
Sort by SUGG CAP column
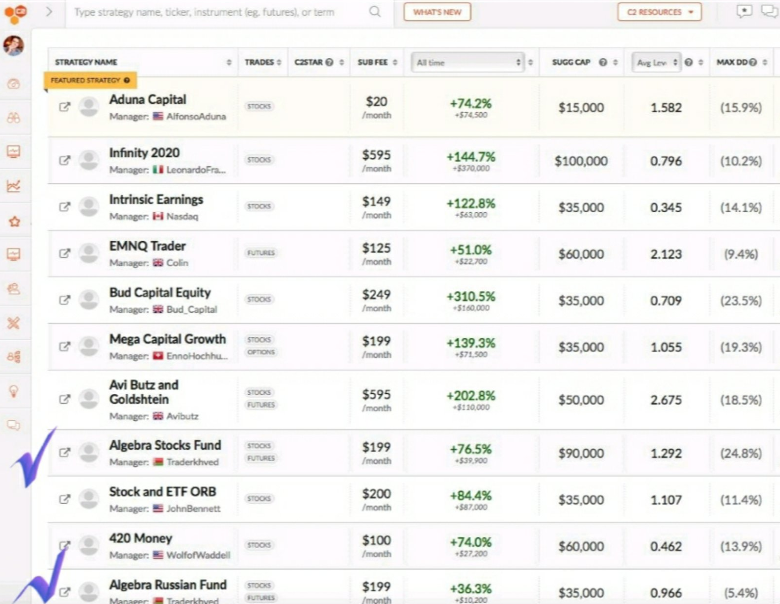(x=615, y=62)
